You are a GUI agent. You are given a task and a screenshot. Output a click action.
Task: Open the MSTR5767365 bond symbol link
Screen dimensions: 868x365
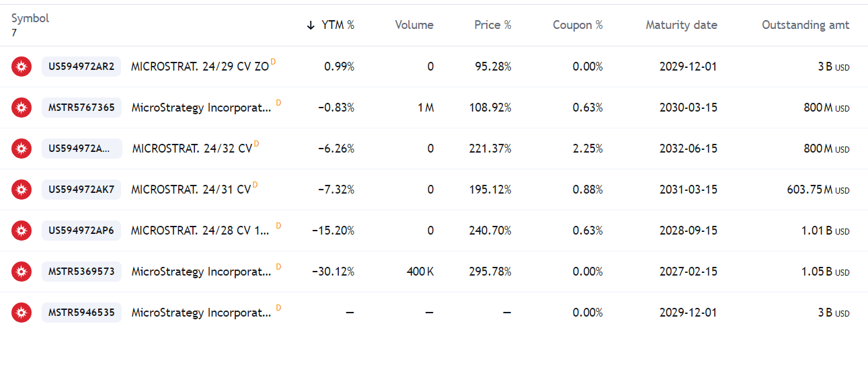click(81, 108)
